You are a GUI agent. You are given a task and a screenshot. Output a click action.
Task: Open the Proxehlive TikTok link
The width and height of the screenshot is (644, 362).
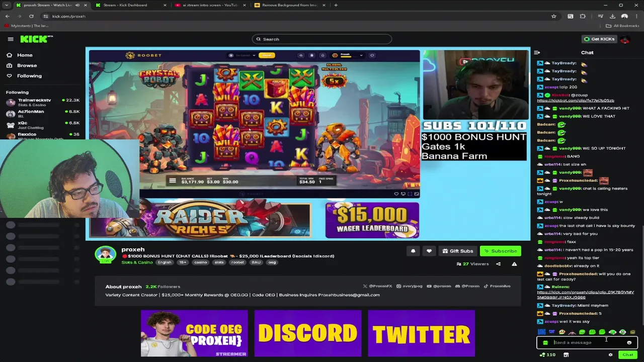(x=497, y=286)
